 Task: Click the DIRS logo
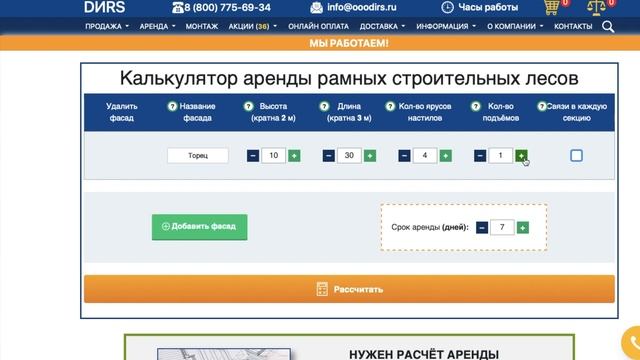(104, 7)
